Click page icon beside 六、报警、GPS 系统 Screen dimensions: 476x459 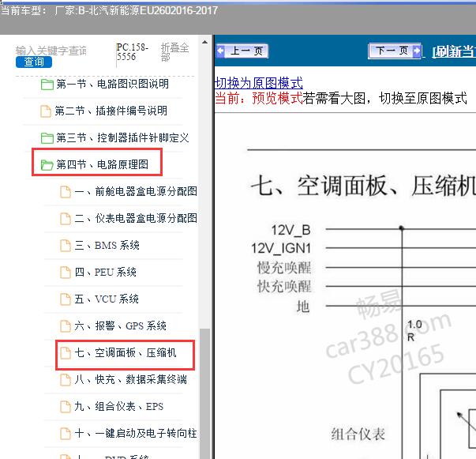66,326
